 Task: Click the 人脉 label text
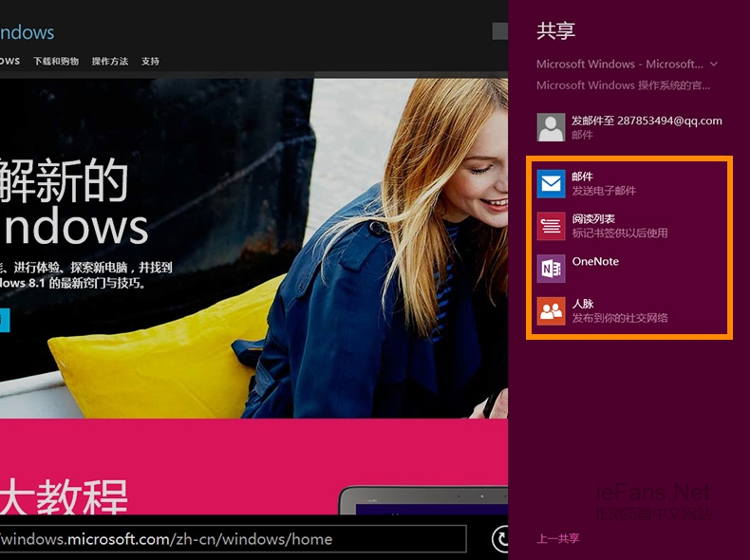pyautogui.click(x=583, y=304)
